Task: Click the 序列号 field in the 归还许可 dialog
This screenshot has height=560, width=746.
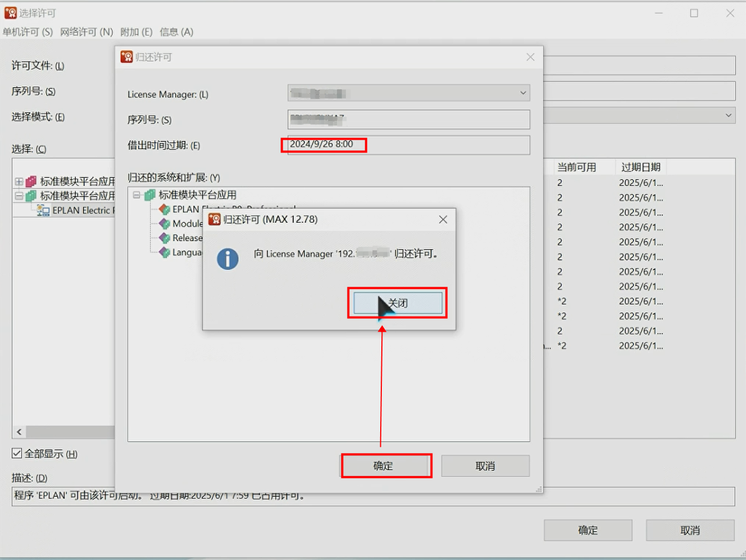Action: (x=409, y=119)
